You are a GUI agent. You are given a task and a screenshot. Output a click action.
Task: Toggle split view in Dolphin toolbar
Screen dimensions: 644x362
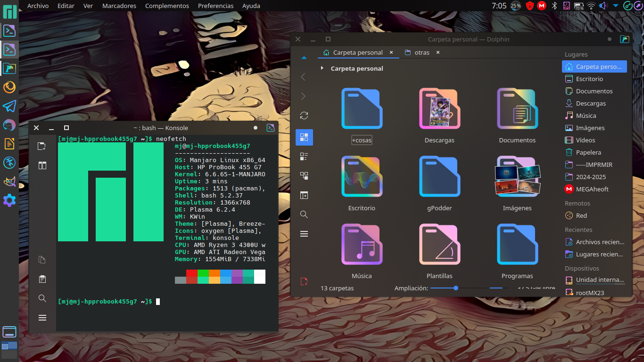coord(304,195)
